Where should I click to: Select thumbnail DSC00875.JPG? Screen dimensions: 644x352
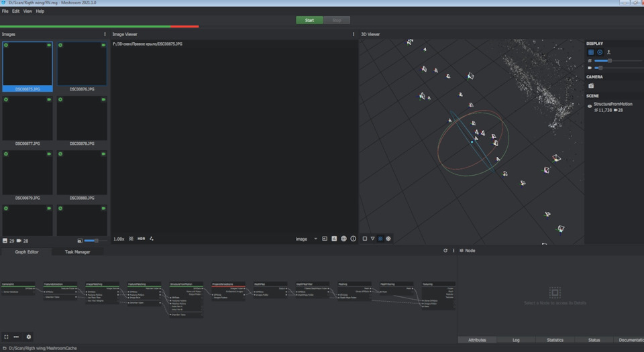click(x=28, y=66)
